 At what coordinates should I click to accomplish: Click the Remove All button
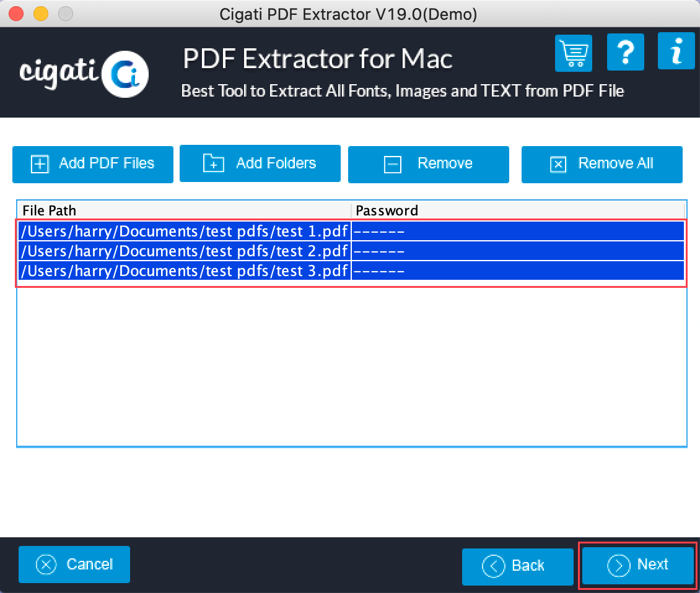pyautogui.click(x=602, y=164)
